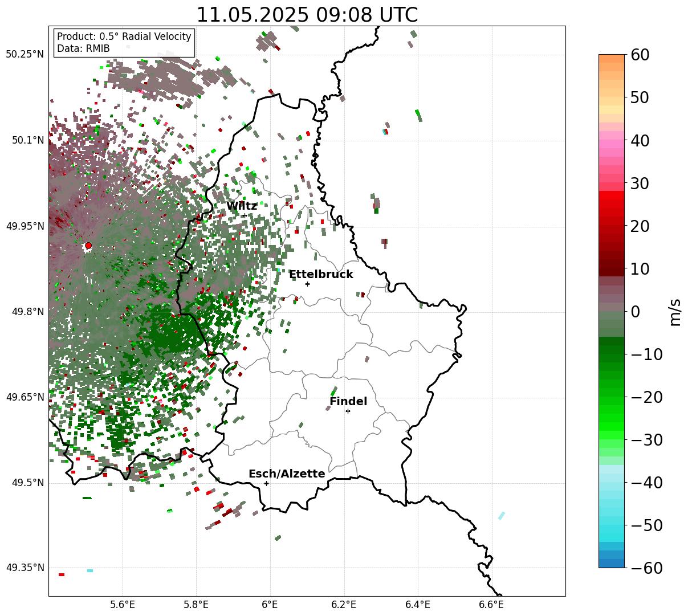Click the Esch/Alzette city label
This screenshot has height=616, width=688.
pos(287,474)
